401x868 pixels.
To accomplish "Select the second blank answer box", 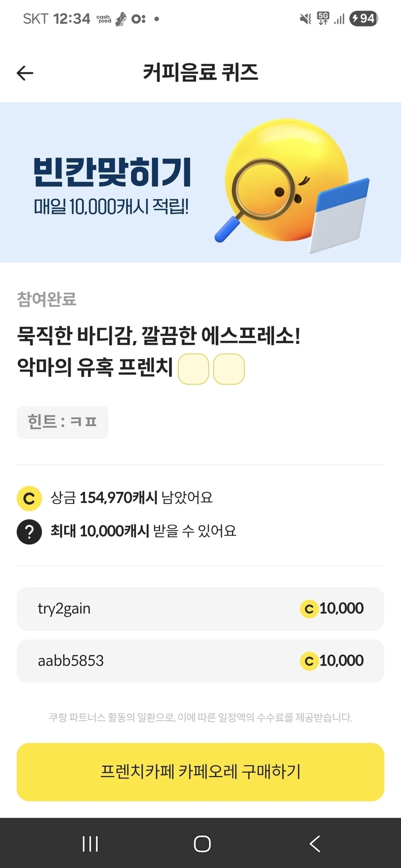I will click(x=229, y=369).
